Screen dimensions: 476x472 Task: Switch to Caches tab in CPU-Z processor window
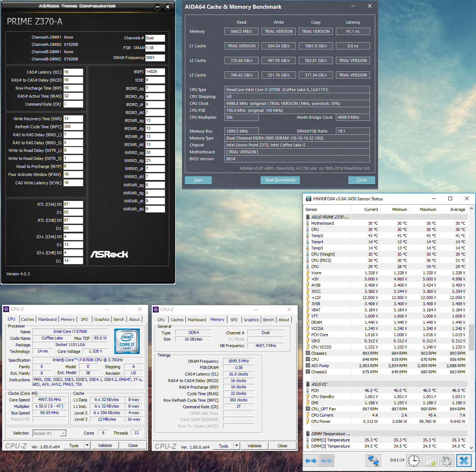[27, 319]
